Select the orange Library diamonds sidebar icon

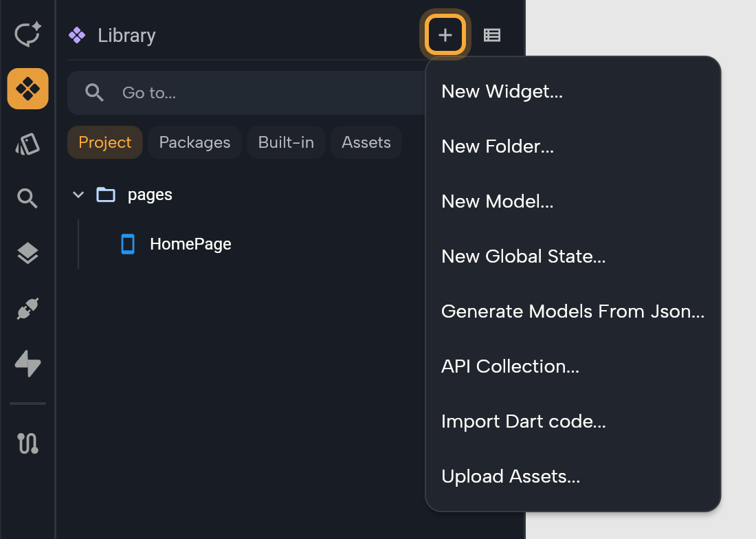coord(27,89)
